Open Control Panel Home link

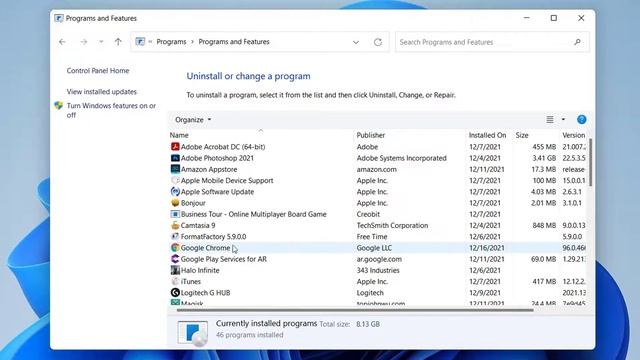[x=98, y=71]
